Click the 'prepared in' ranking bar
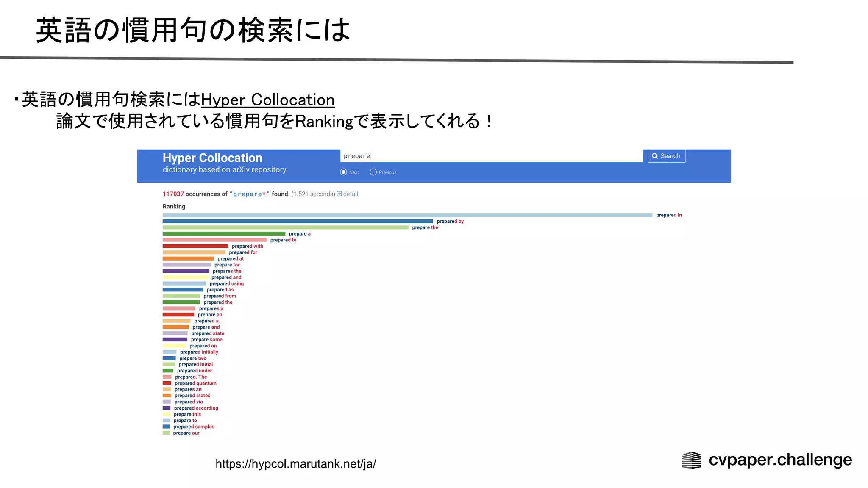Screen dimensions: 868x488 tap(407, 215)
